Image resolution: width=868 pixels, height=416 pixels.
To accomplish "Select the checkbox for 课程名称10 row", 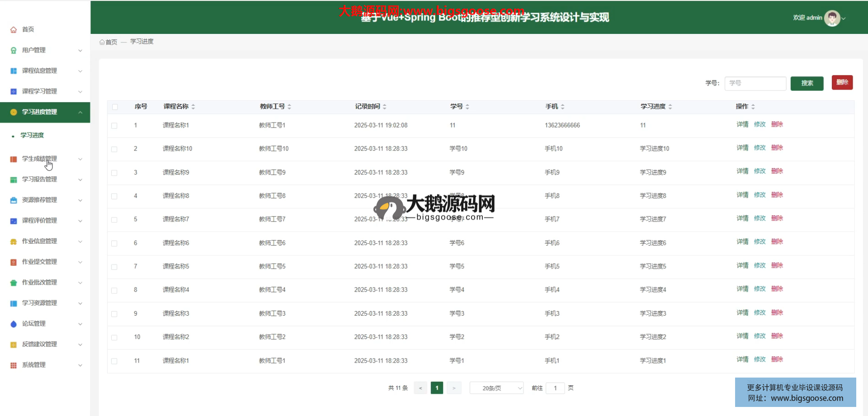I will (114, 149).
